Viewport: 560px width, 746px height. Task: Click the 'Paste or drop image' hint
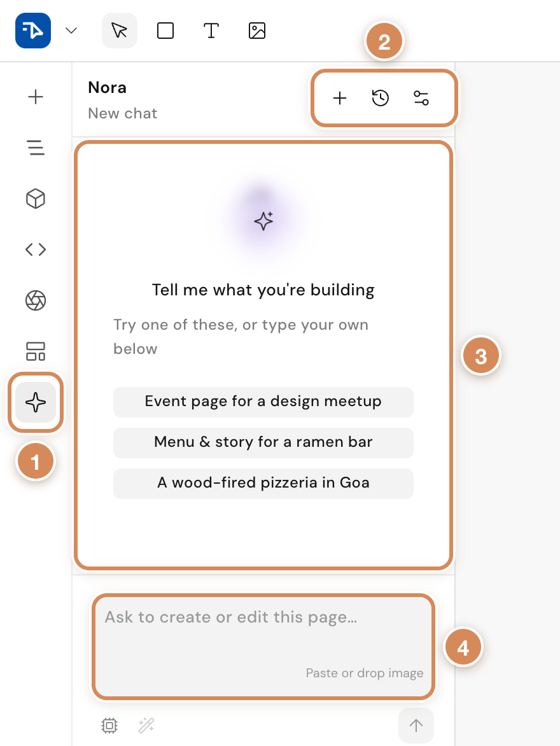(x=365, y=673)
